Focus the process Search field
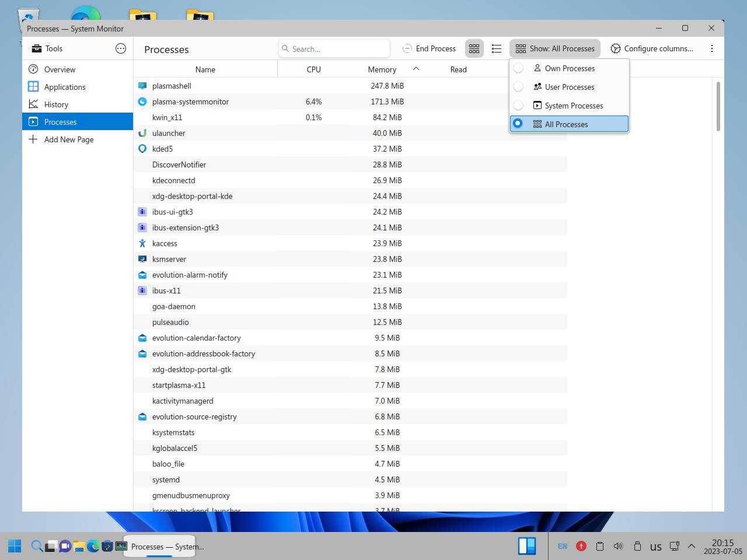 334,48
